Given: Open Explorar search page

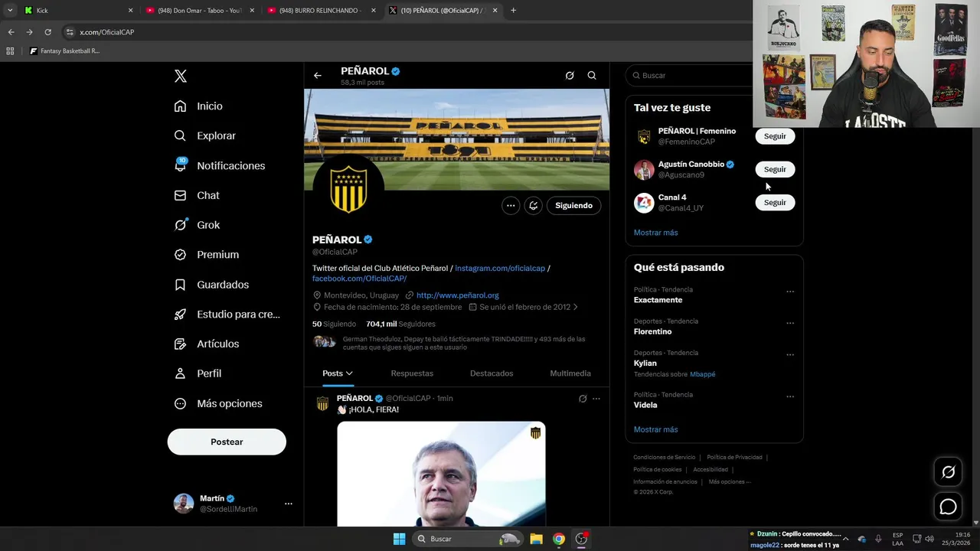Looking at the screenshot, I should point(204,135).
